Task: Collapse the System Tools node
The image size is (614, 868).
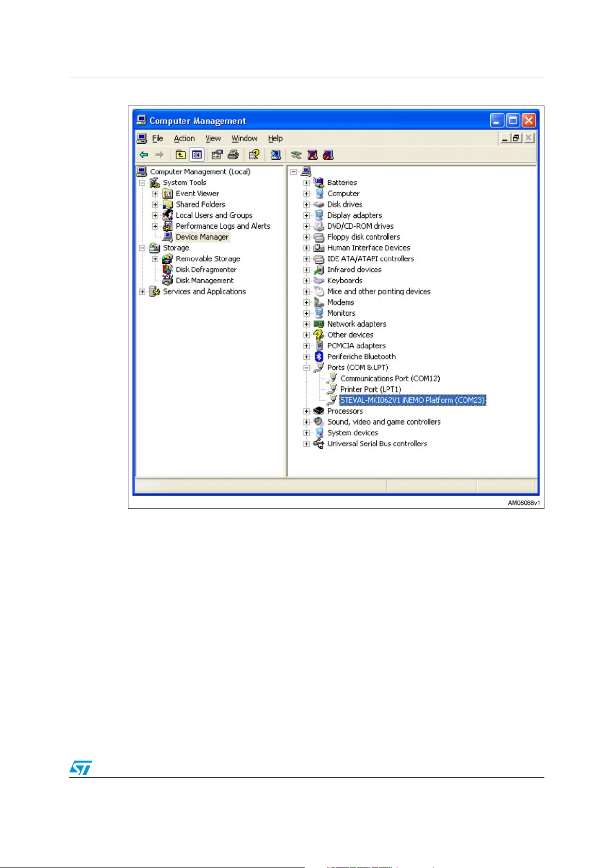Action: point(142,183)
